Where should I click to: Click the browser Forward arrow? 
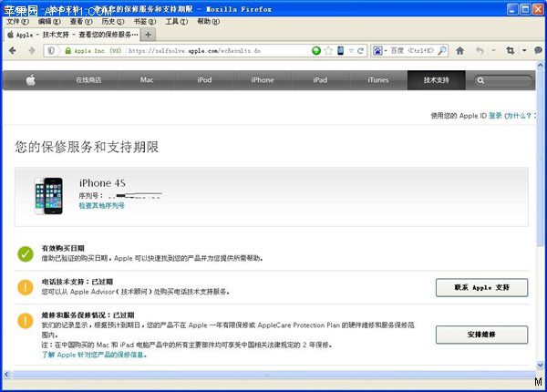[32, 50]
